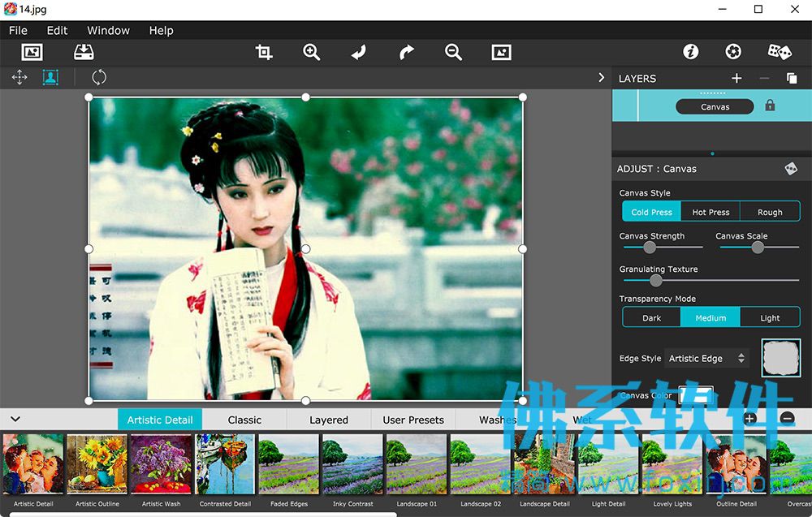Switch to Classic presets tab
The width and height of the screenshot is (812, 517).
coord(244,420)
